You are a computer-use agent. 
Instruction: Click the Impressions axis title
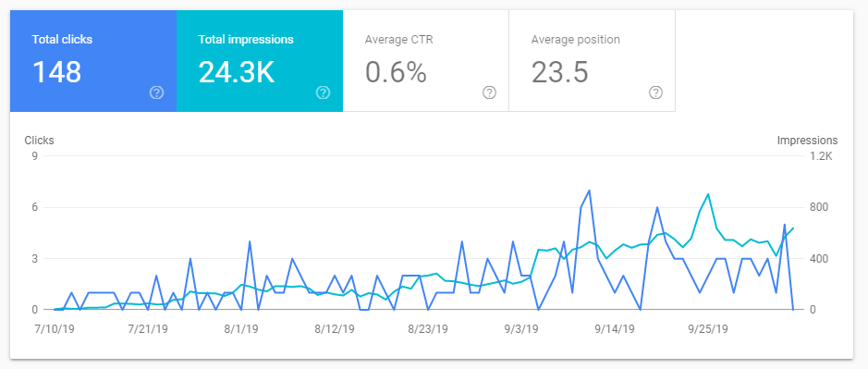(x=807, y=141)
